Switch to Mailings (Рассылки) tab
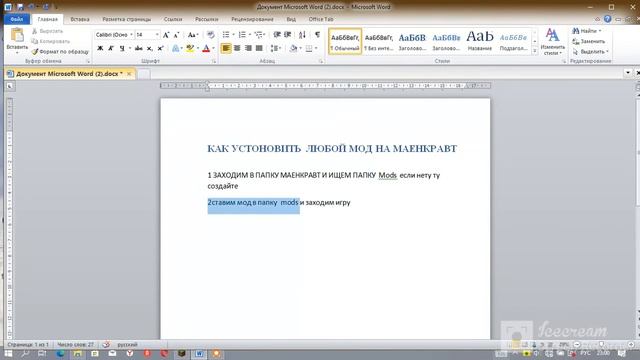The width and height of the screenshot is (640, 360). click(206, 19)
